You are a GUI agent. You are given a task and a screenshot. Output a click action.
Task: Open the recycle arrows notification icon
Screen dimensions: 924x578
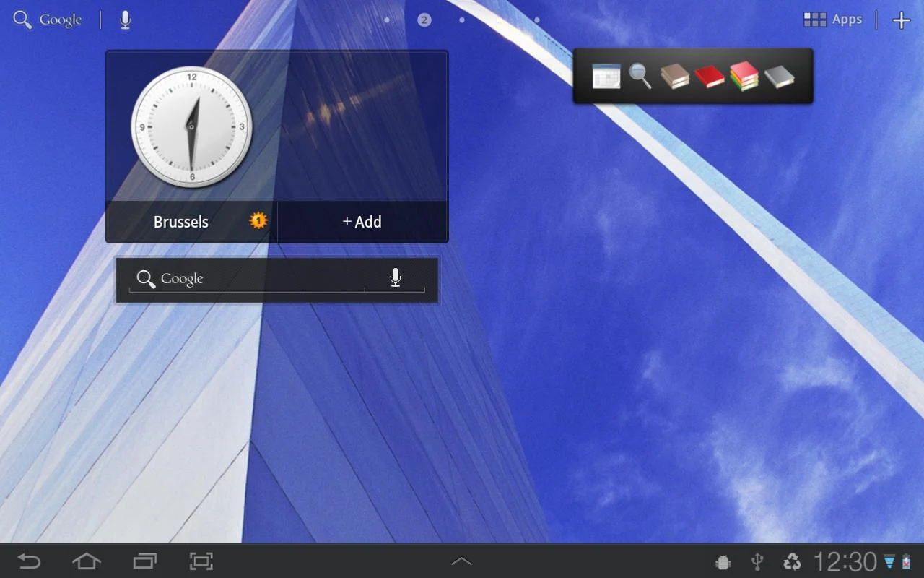coord(792,561)
